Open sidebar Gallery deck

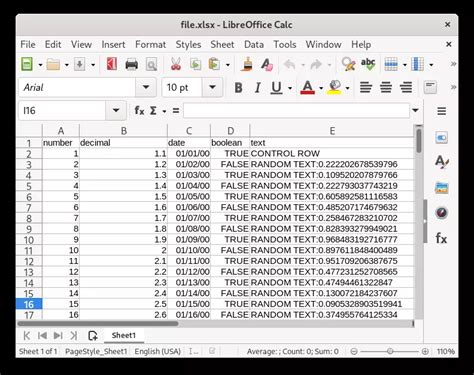click(x=441, y=188)
